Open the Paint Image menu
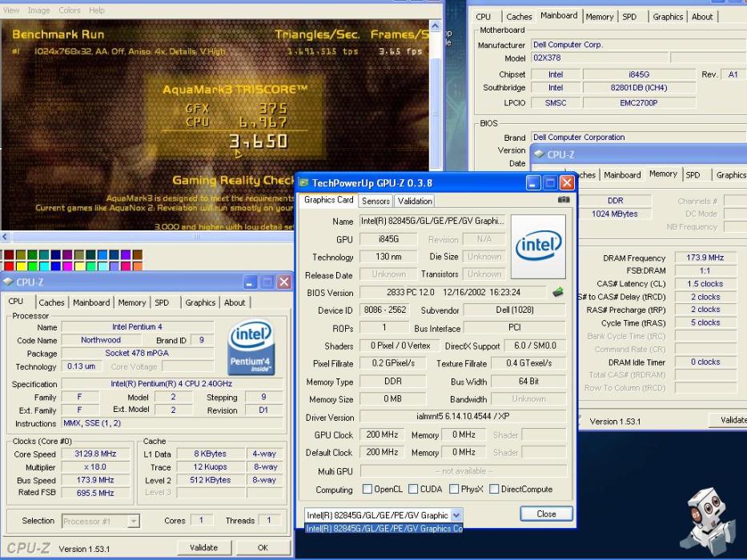 coord(38,10)
